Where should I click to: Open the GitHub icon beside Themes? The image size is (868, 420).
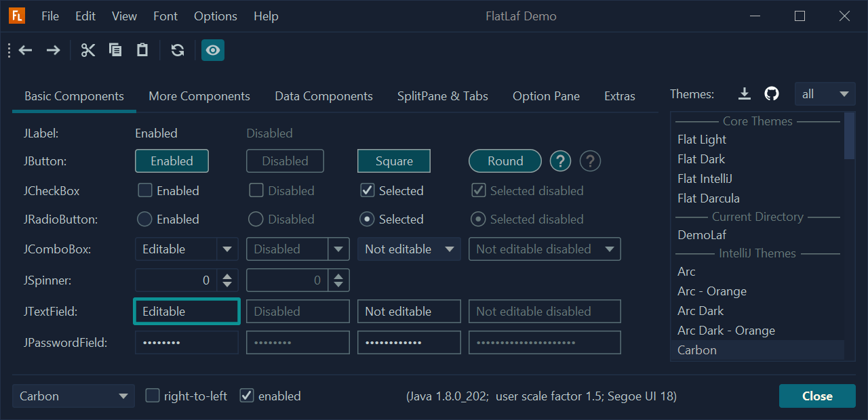tap(772, 94)
